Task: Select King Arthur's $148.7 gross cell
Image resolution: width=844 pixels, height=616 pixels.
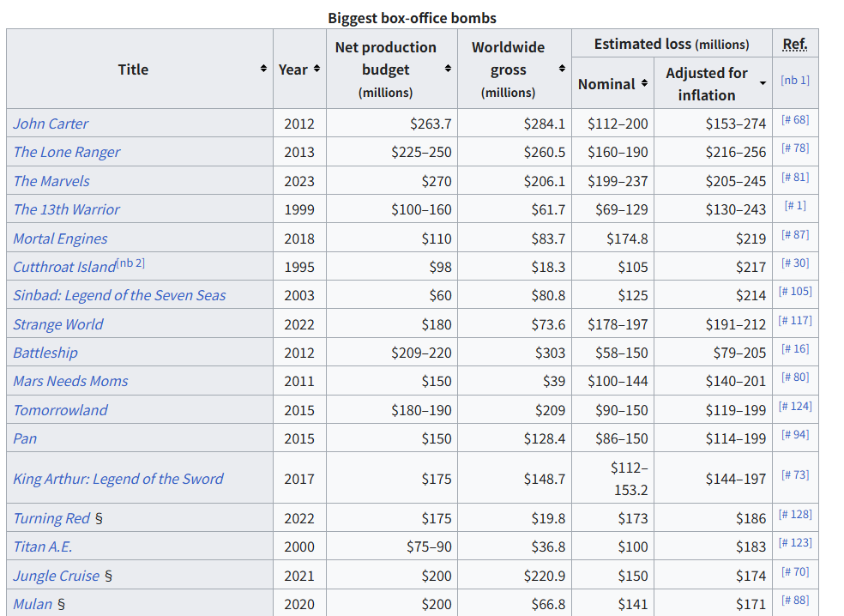Action: [515, 479]
